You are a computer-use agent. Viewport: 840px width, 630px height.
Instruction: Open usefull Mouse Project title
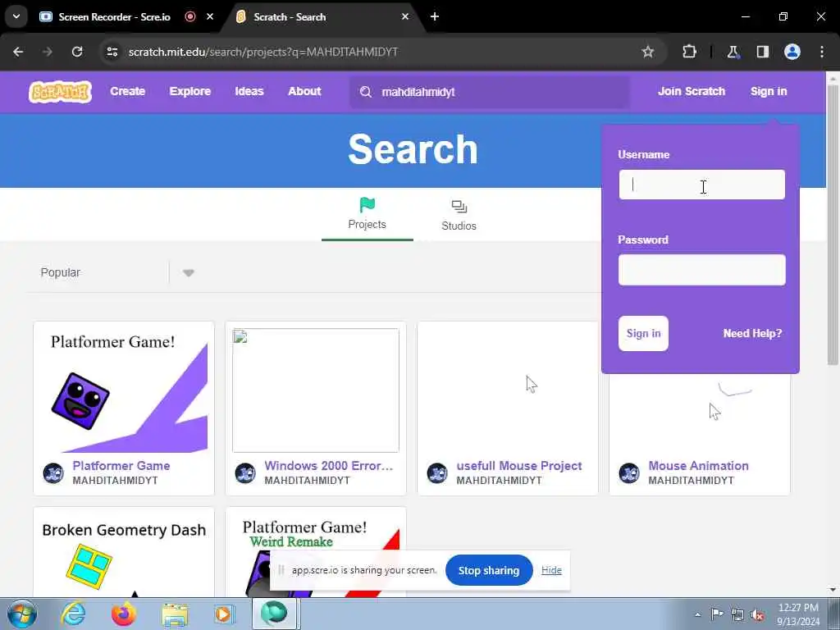click(518, 466)
